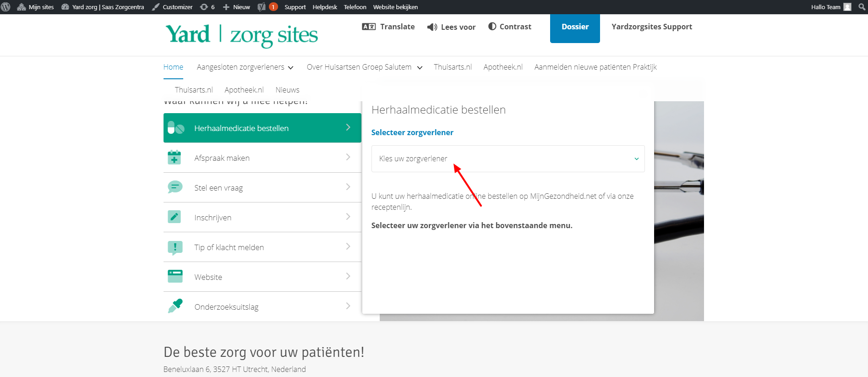Click the chevron on Afspraak maken row
The image size is (868, 377).
point(348,157)
